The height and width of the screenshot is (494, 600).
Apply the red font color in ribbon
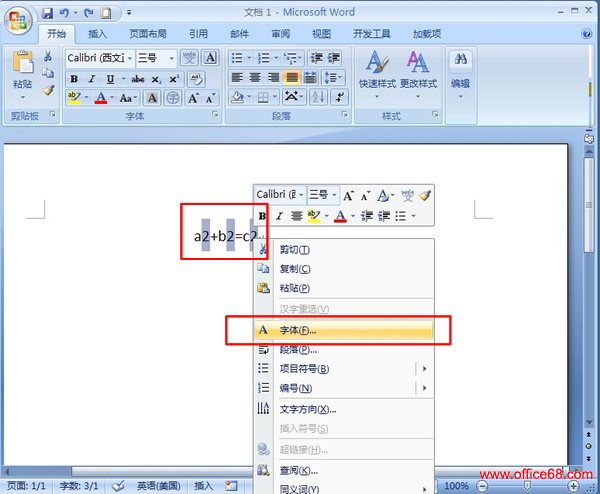coord(101,98)
